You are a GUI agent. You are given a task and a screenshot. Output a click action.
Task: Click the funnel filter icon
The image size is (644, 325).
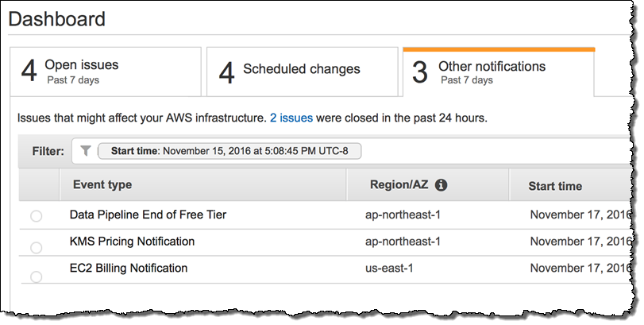coord(86,151)
